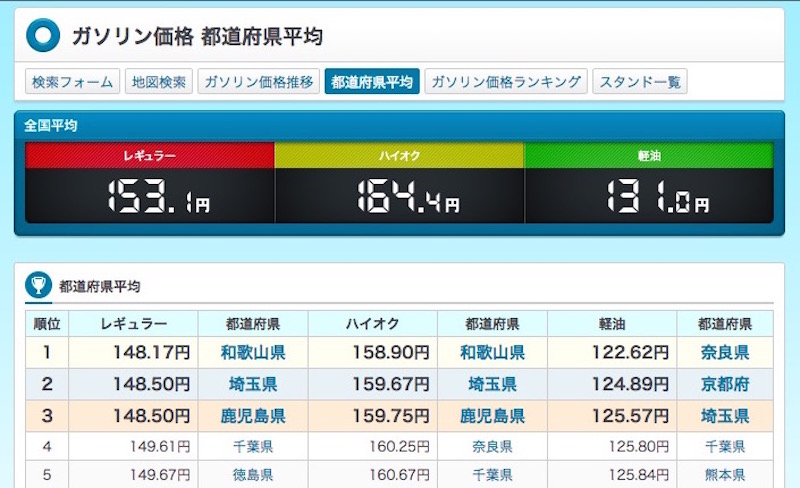Open 埼玉県 link beside 125.57円
800x488 pixels.
click(725, 416)
